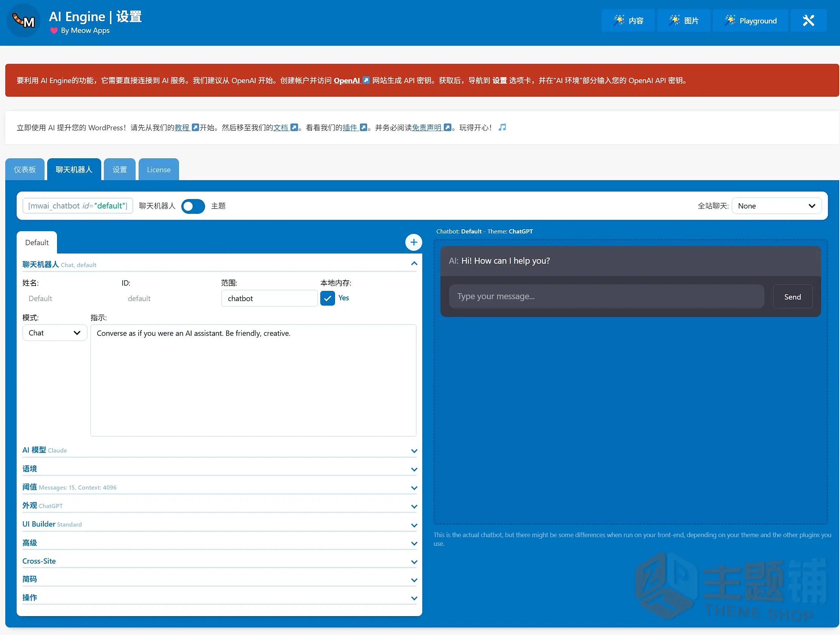Screen dimensions: 840x635
Task: Click the AI Engine | 设置 title
Action: (x=95, y=17)
